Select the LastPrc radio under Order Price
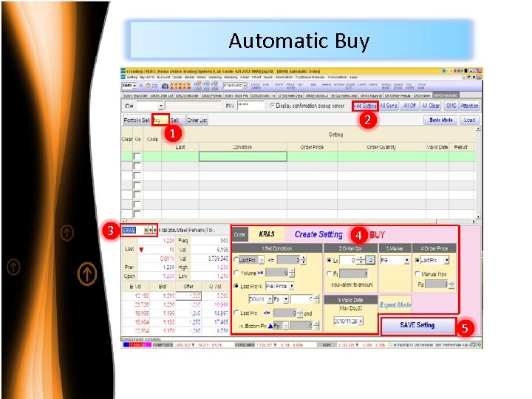 417,260
